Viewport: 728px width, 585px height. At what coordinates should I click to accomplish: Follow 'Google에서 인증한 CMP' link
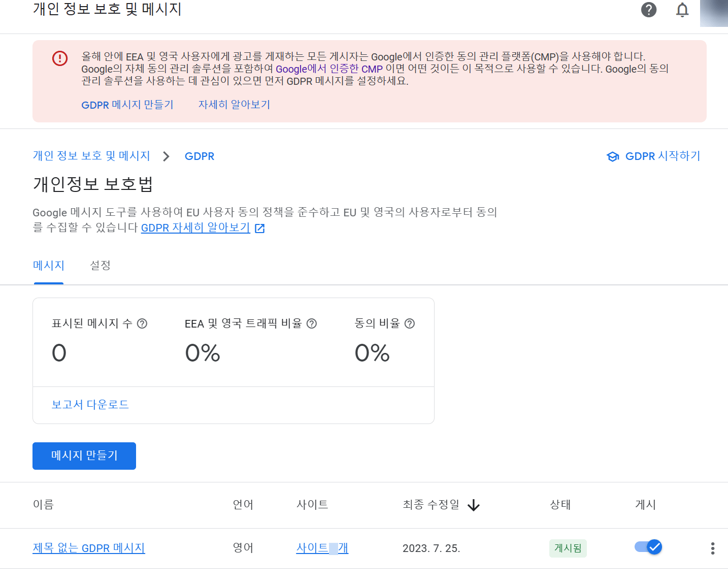click(x=329, y=69)
